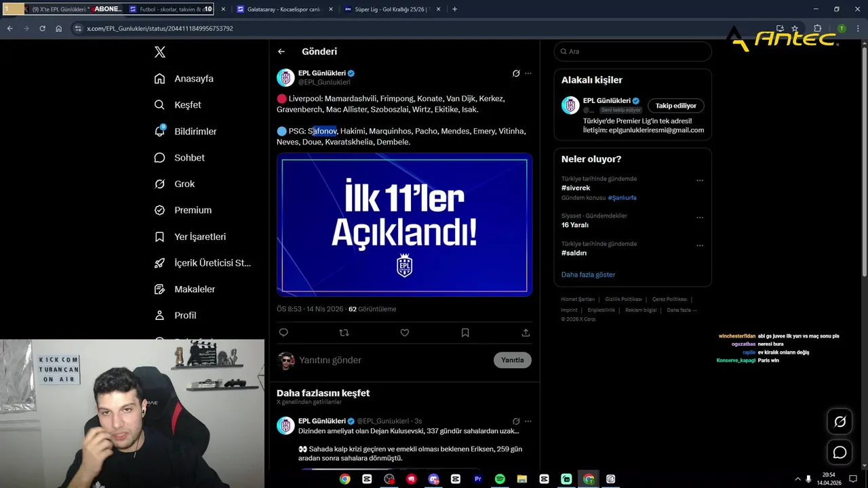
Task: Open Çerez Politikası footer link
Action: coord(669,299)
